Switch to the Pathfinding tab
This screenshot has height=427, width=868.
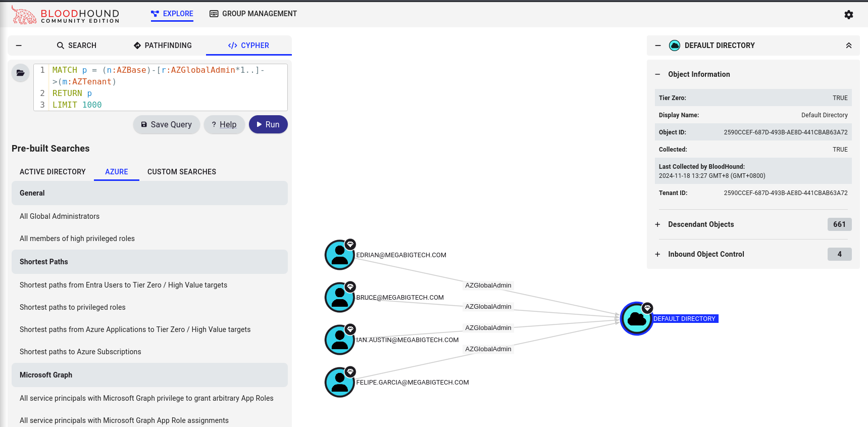click(x=163, y=45)
